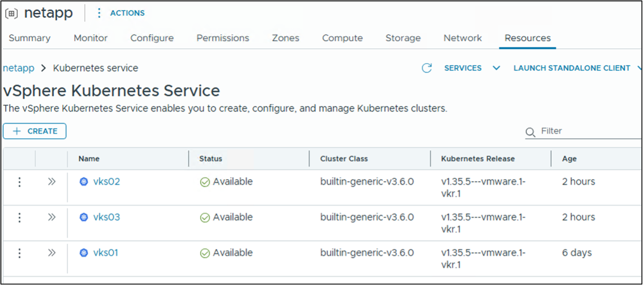The width and height of the screenshot is (644, 286).
Task: Click 'Available' status text for vks03
Action: point(233,217)
